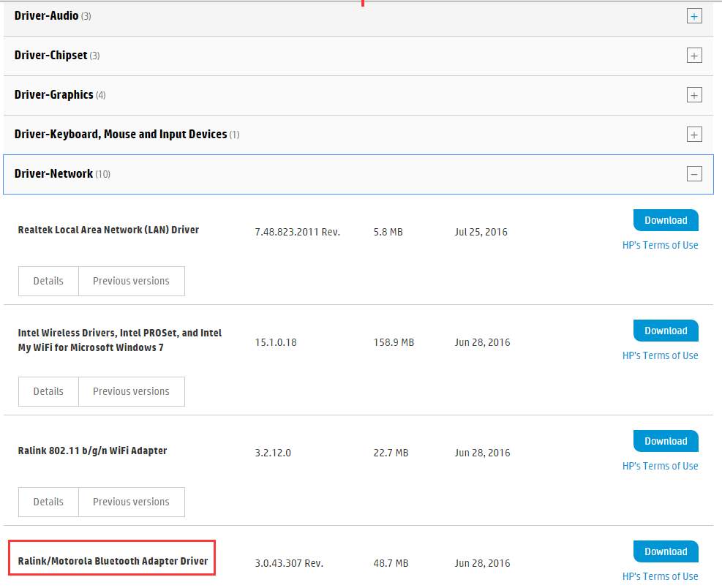Collapse the Driver-Network section minus icon

click(694, 174)
